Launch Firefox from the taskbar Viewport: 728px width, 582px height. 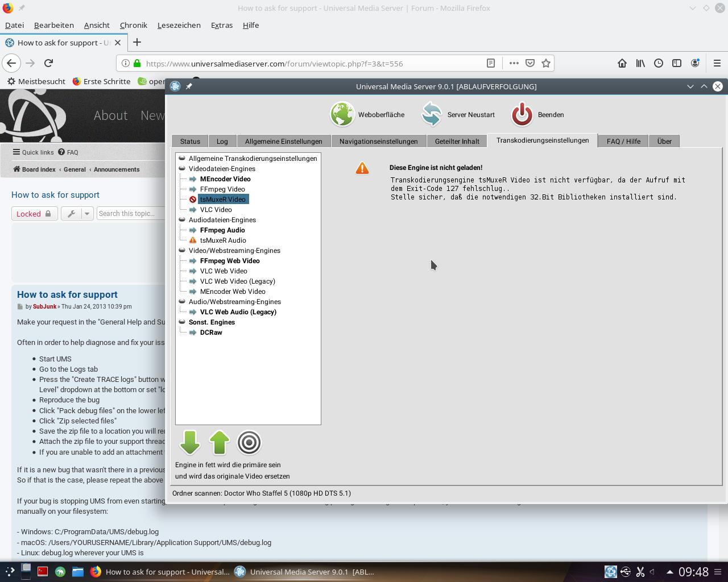pos(96,572)
